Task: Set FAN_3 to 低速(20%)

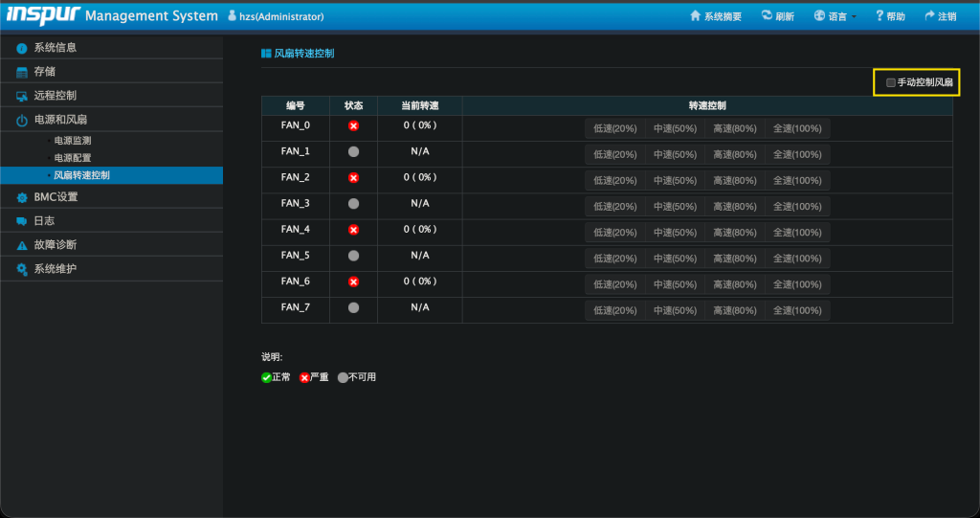Action: click(615, 207)
